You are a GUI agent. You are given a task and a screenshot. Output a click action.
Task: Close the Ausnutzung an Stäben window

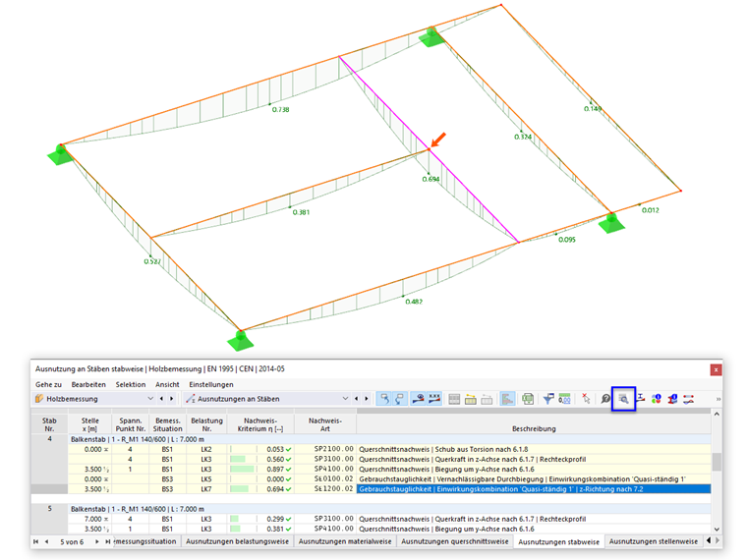(x=716, y=369)
